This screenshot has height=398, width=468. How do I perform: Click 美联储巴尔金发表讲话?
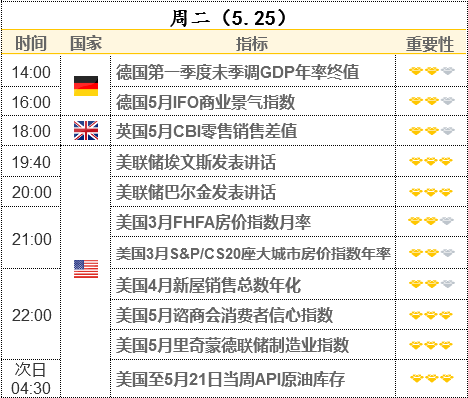(196, 192)
